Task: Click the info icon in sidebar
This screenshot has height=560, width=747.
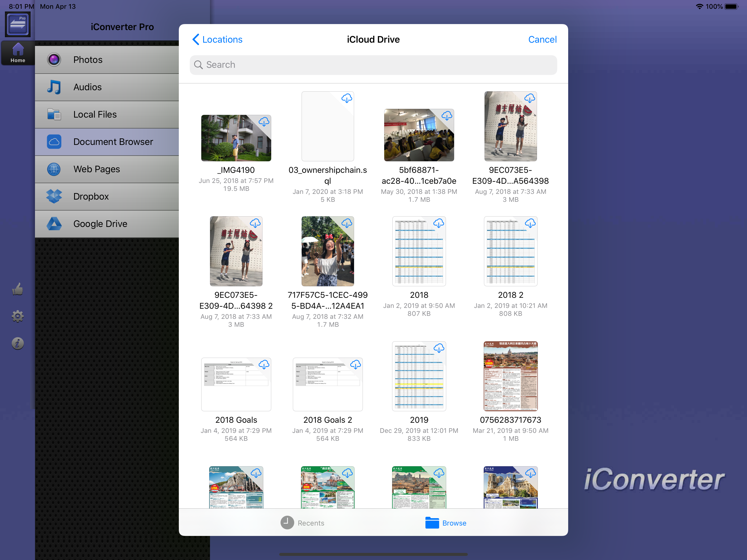Action: pos(17,343)
